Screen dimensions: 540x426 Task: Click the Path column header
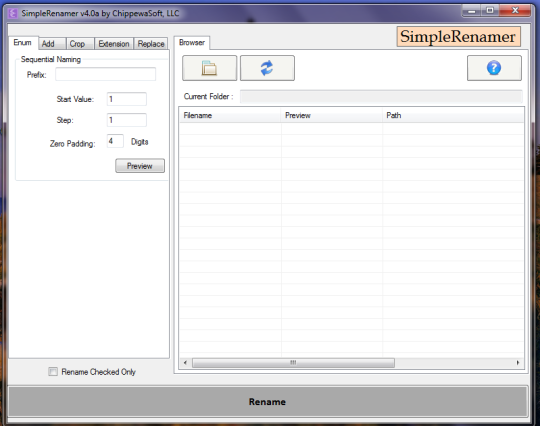pyautogui.click(x=453, y=115)
